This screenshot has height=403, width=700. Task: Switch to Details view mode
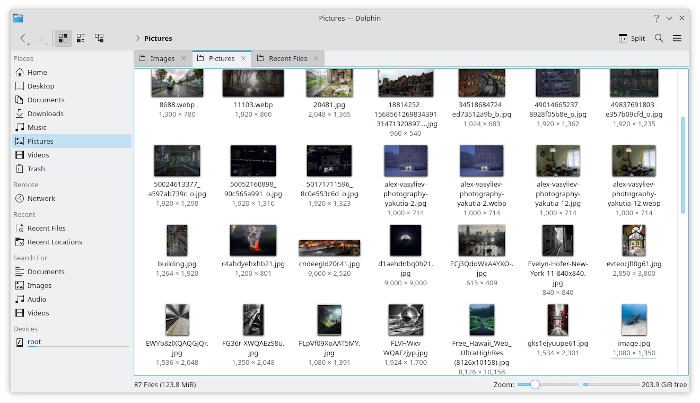(100, 38)
